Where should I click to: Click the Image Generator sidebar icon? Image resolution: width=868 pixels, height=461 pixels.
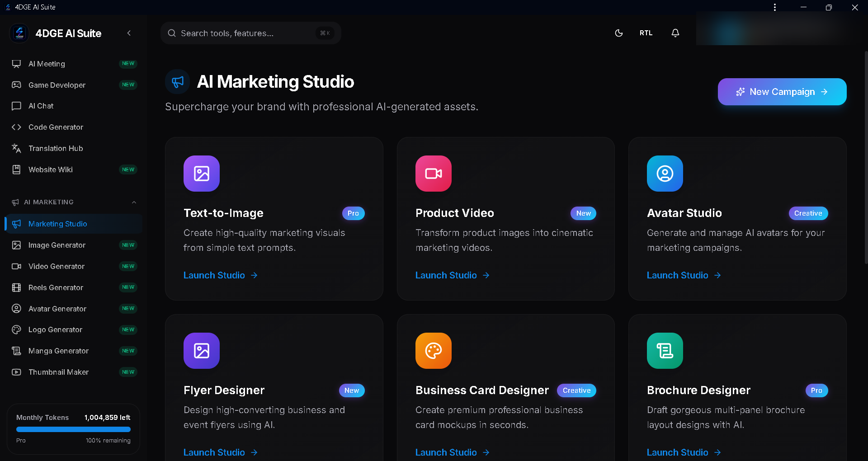pyautogui.click(x=16, y=245)
